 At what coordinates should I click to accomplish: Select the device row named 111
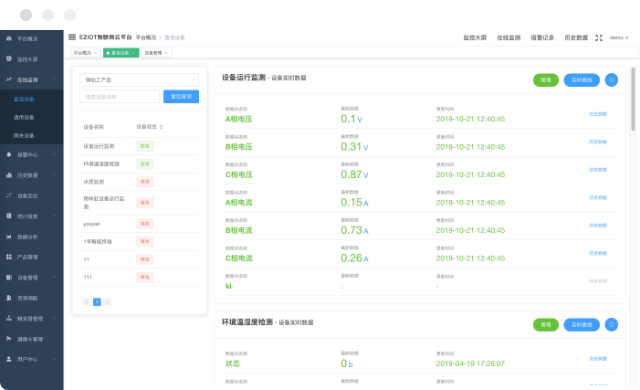click(x=139, y=277)
